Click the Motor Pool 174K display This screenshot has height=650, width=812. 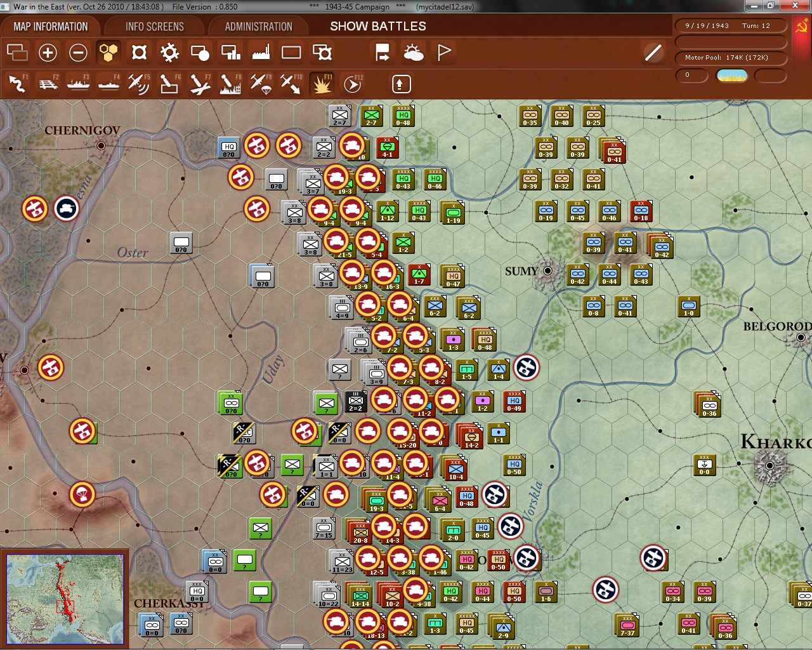[x=730, y=58]
